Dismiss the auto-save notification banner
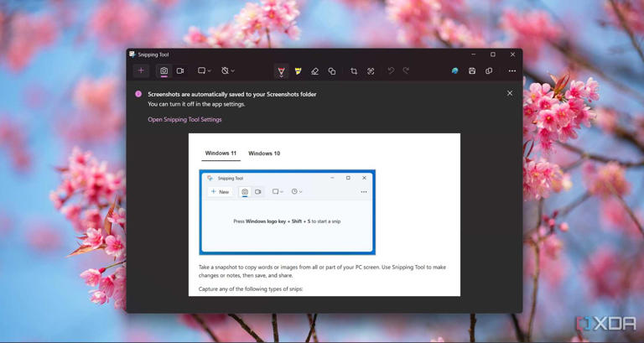This screenshot has width=644, height=343. pyautogui.click(x=510, y=93)
